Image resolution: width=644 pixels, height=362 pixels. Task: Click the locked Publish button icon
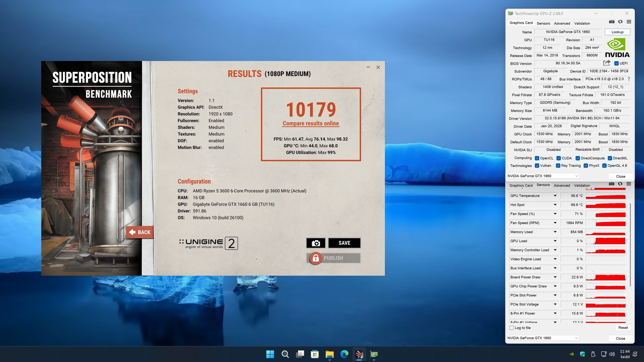315,258
